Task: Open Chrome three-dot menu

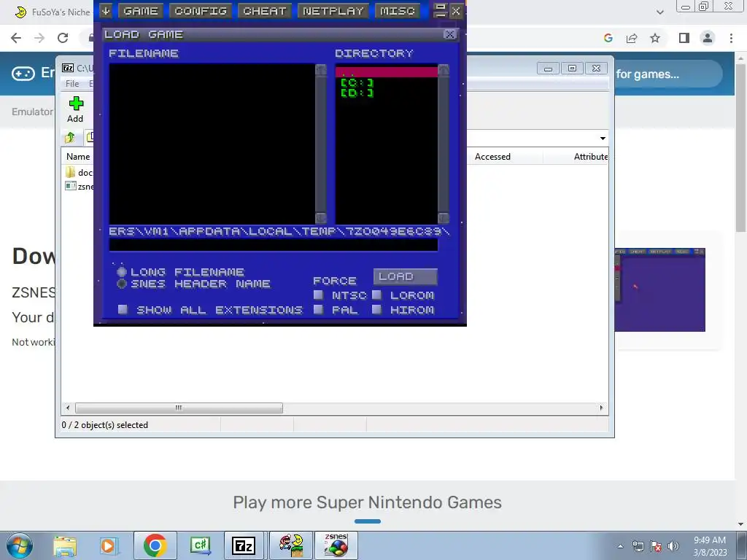Action: [731, 38]
